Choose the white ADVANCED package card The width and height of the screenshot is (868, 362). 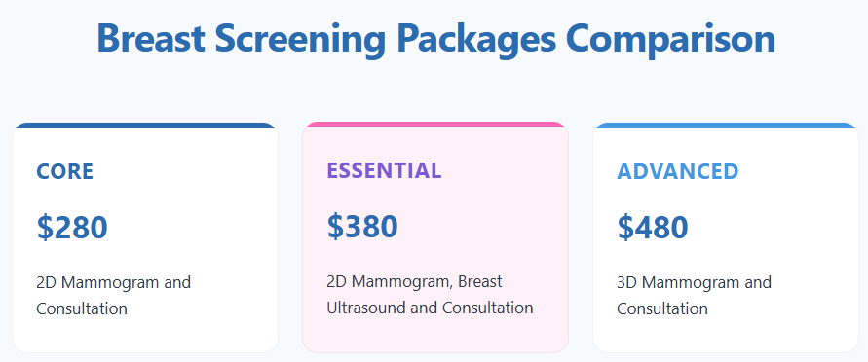725,237
